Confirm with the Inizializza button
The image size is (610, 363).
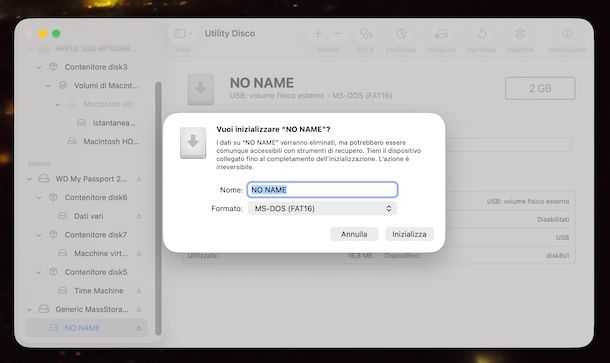(409, 234)
